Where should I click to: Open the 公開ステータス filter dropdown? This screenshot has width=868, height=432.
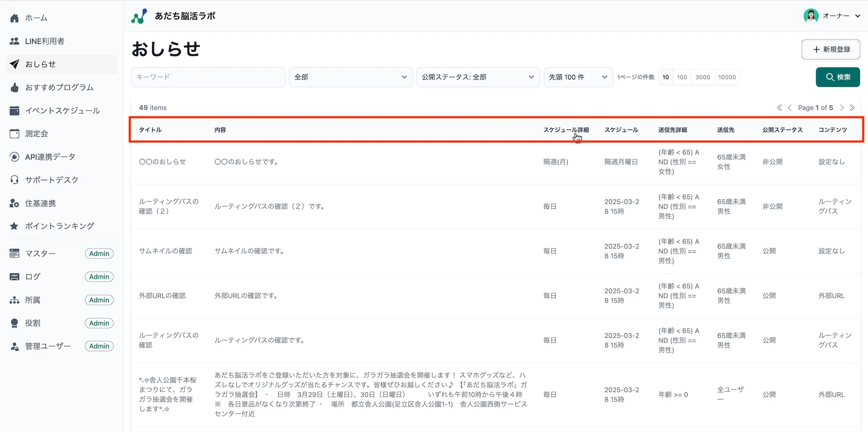tap(478, 77)
